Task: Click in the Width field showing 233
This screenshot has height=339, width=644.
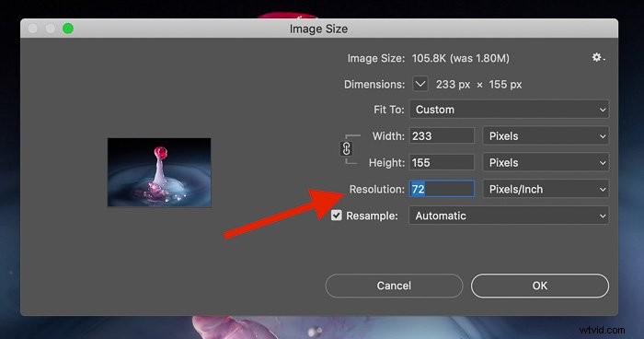Action: click(x=442, y=135)
